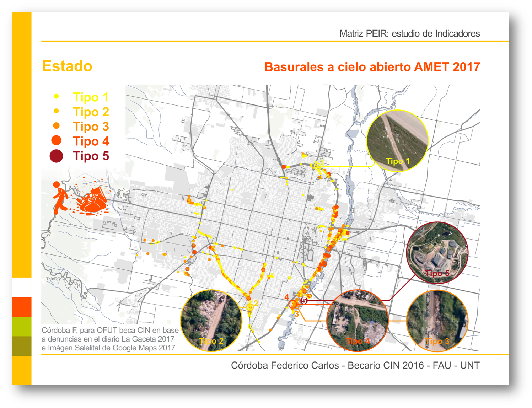Click the number 5 marker on the map
532x408 pixels.
point(303,301)
